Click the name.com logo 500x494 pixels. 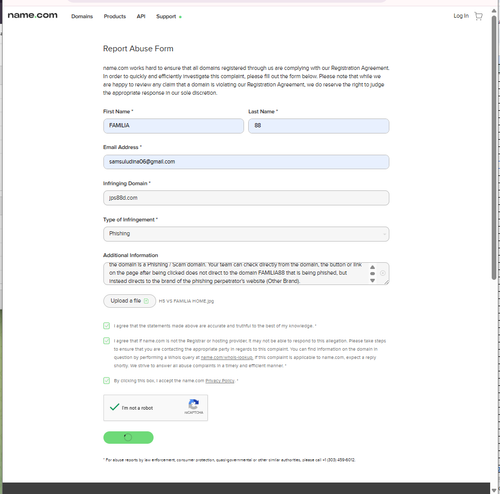point(33,15)
